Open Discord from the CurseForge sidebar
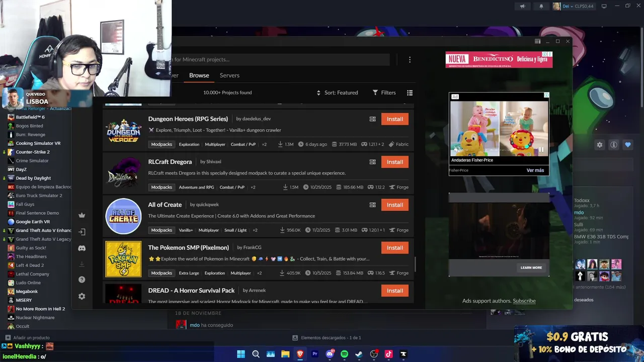 click(x=82, y=248)
